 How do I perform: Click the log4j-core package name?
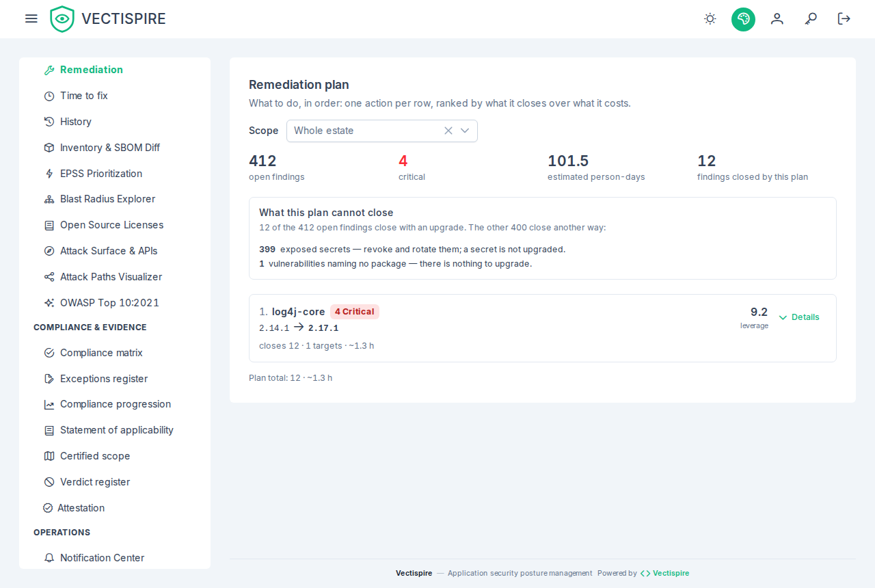click(299, 312)
